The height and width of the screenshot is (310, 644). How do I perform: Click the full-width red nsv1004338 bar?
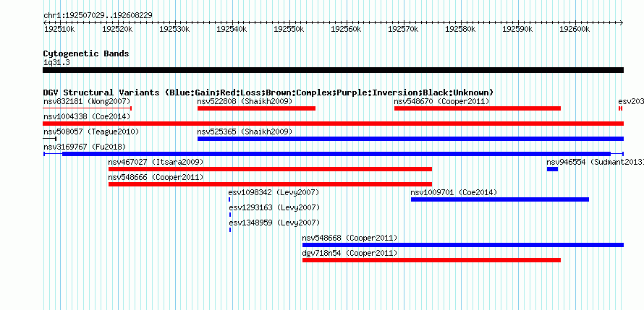click(x=333, y=124)
